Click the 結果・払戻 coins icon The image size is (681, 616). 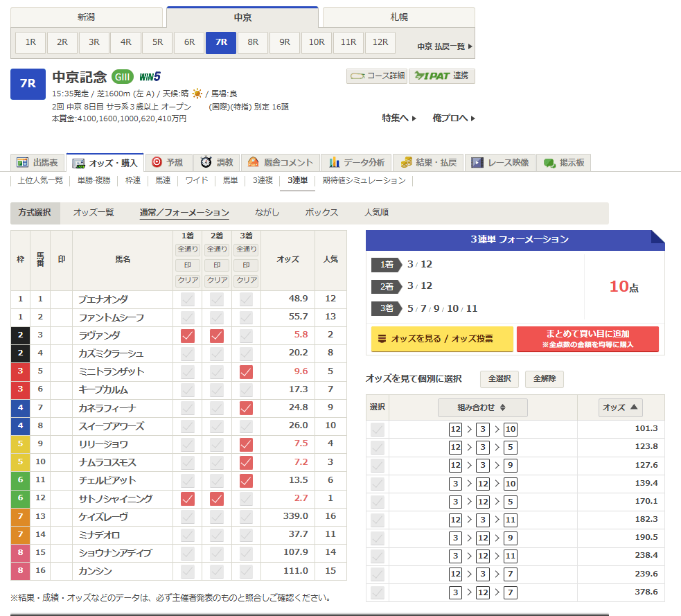pyautogui.click(x=406, y=162)
